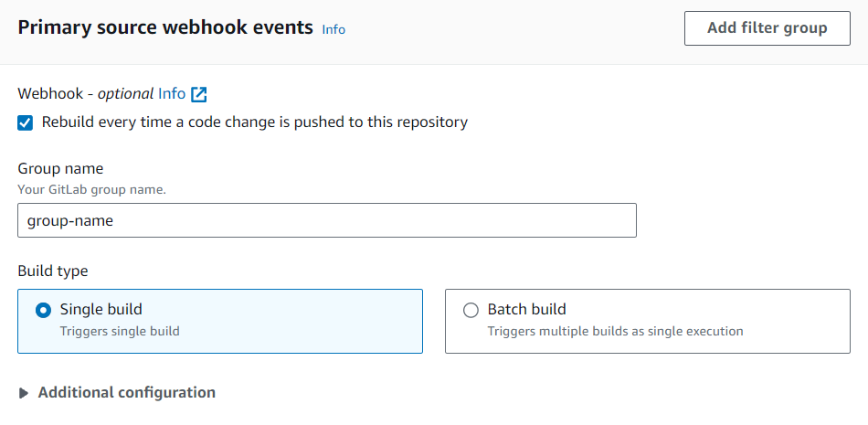Uncheck the Rebuild on code change checkbox
Screen dimensions: 868x425
(x=26, y=122)
